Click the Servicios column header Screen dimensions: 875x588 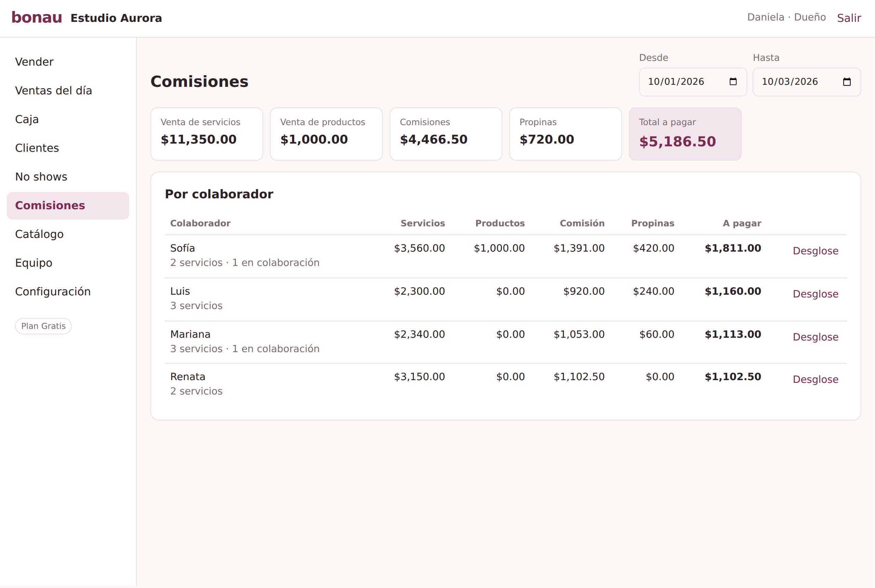[422, 224]
